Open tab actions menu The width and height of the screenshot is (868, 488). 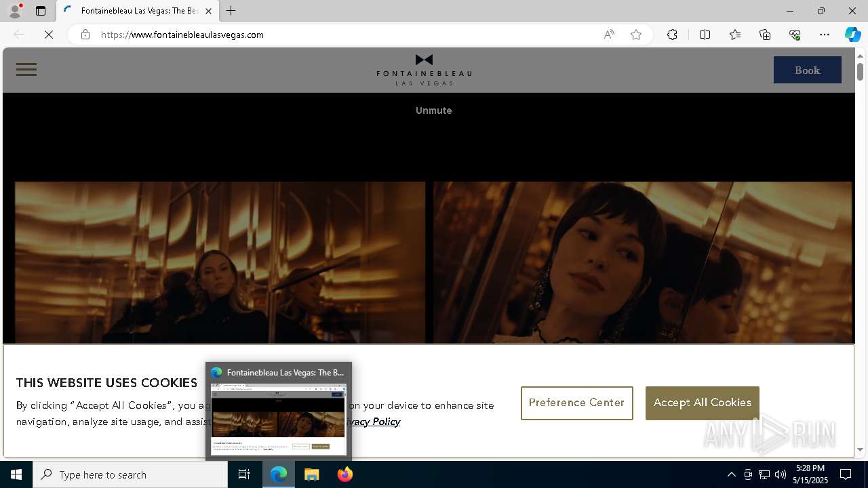click(41, 11)
